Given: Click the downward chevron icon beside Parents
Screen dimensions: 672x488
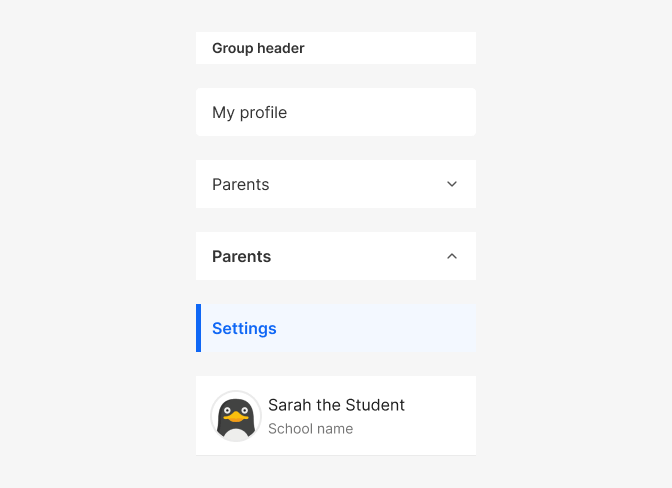Looking at the screenshot, I should click(x=452, y=184).
